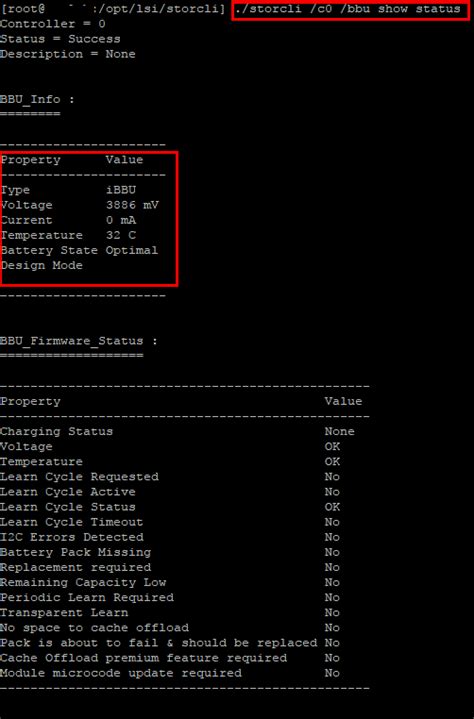
Task: Select 'No' value for Module microcode update
Action: [332, 674]
